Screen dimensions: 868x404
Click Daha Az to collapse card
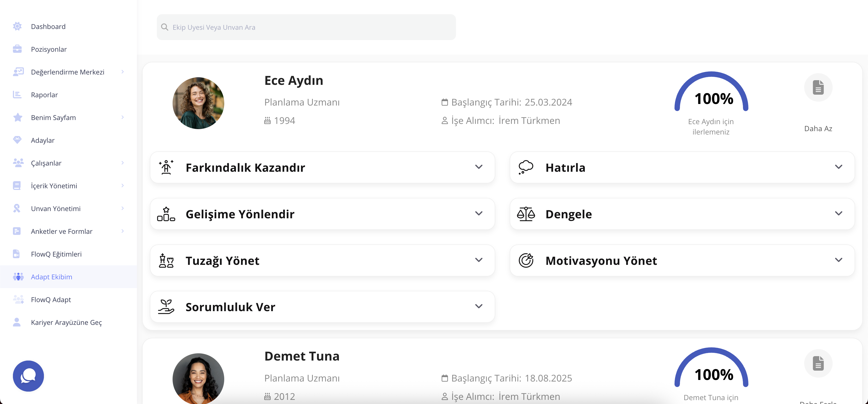pyautogui.click(x=818, y=129)
